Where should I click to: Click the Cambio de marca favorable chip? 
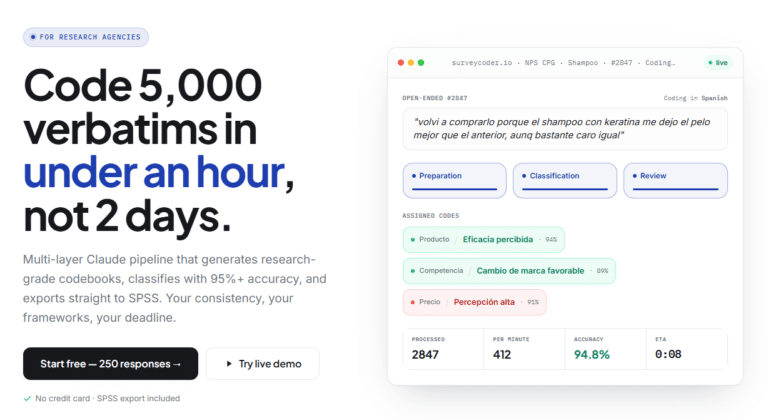[x=509, y=271]
